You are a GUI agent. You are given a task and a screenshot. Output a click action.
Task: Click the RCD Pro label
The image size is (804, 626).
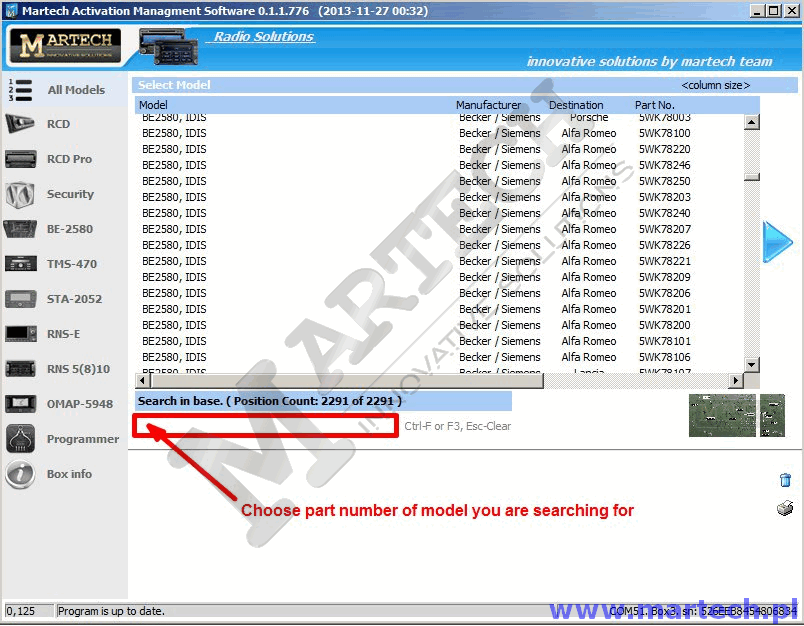tap(69, 159)
